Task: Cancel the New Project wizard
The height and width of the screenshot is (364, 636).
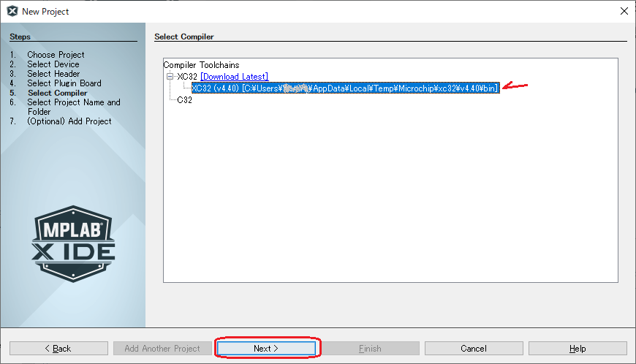Action: [x=474, y=348]
